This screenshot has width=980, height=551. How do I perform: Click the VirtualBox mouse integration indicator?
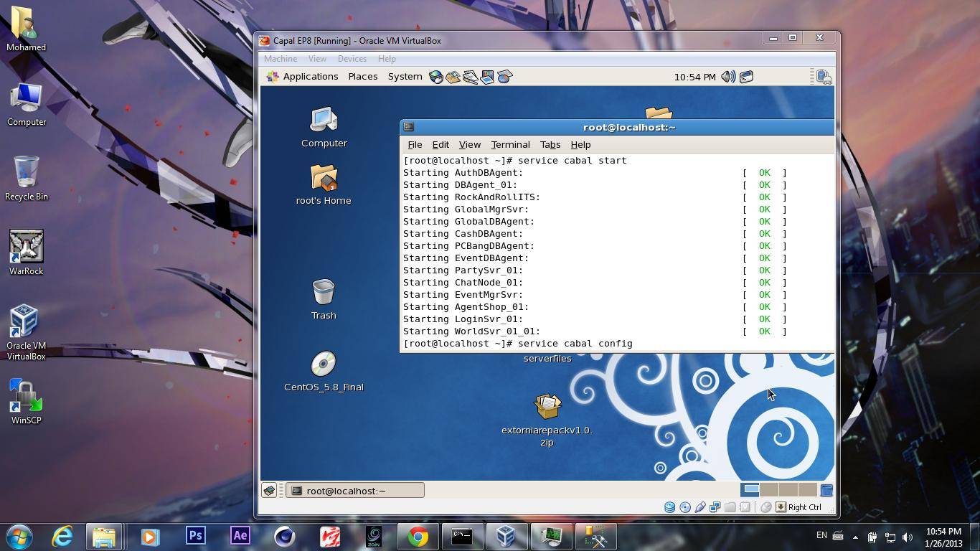click(765, 507)
